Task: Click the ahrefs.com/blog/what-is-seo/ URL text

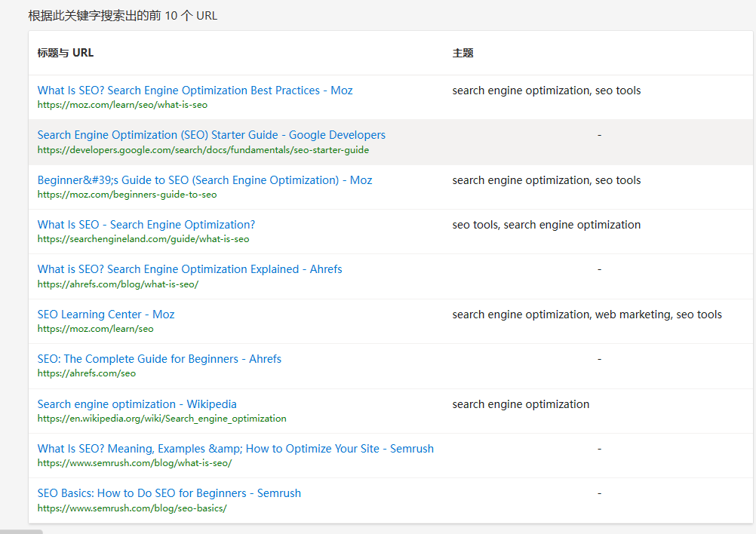Action: point(118,284)
